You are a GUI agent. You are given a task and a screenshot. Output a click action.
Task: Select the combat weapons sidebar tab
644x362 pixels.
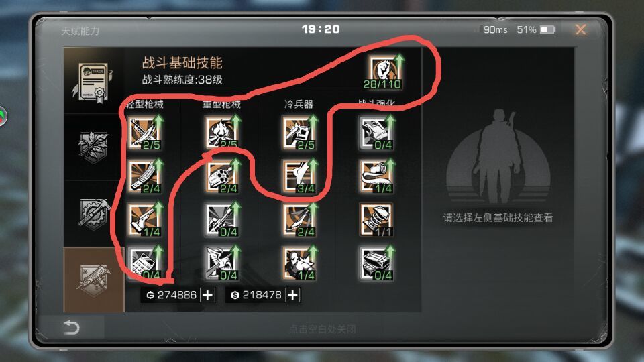coord(94,280)
